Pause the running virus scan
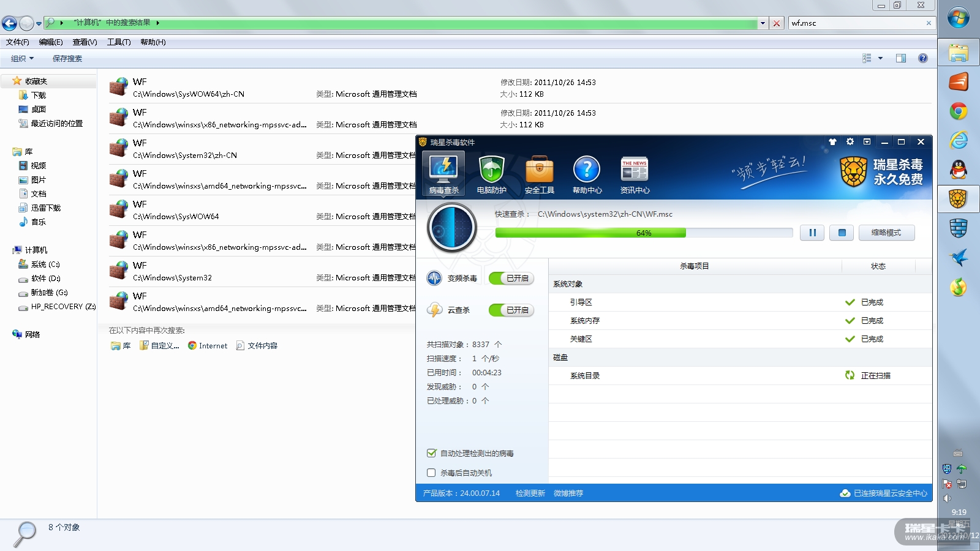The image size is (980, 551). (x=812, y=233)
